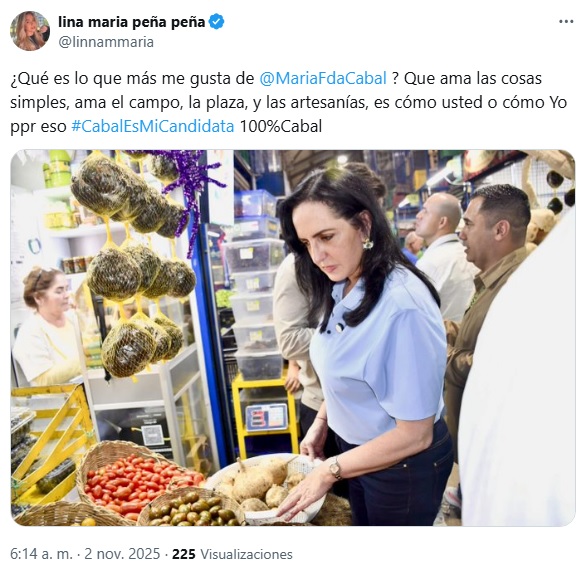Click display name lina maria peña peña
This screenshot has width=584, height=569.
pos(131,22)
